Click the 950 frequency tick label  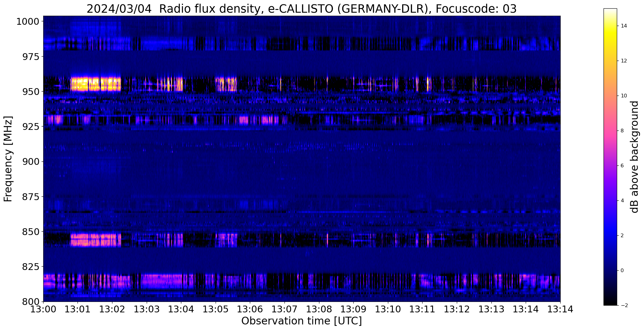pyautogui.click(x=31, y=92)
